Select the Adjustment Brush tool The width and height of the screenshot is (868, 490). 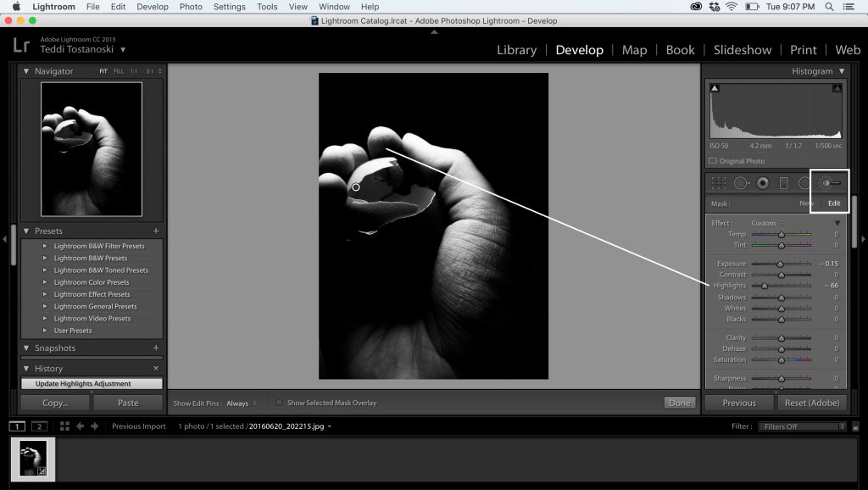830,182
